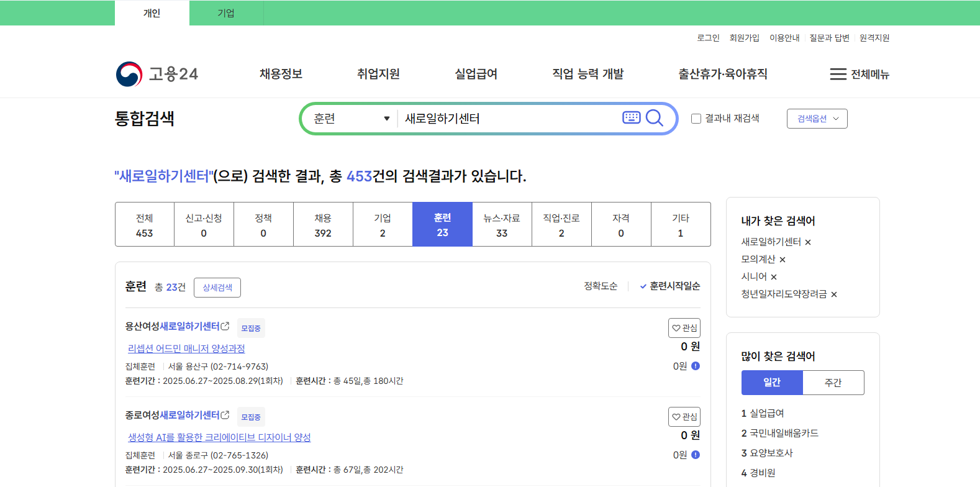Sort results by 정확도순
The height and width of the screenshot is (487, 980).
[x=601, y=286]
